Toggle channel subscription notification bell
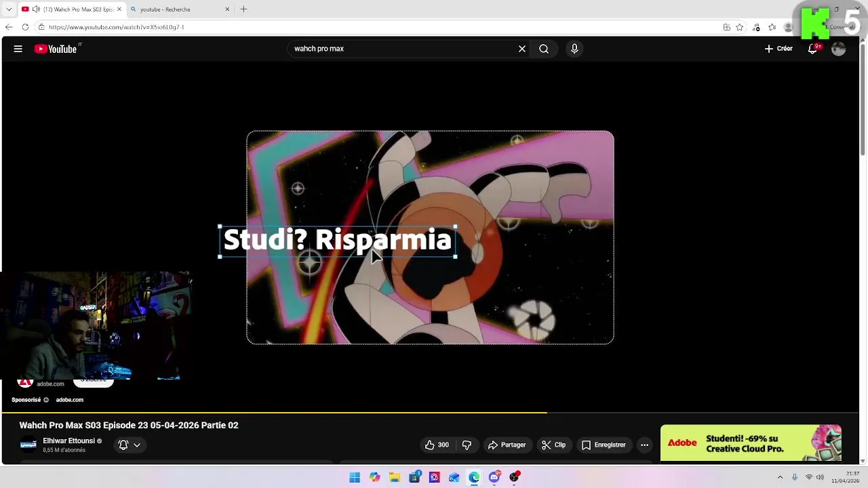The width and height of the screenshot is (868, 488). pyautogui.click(x=123, y=445)
